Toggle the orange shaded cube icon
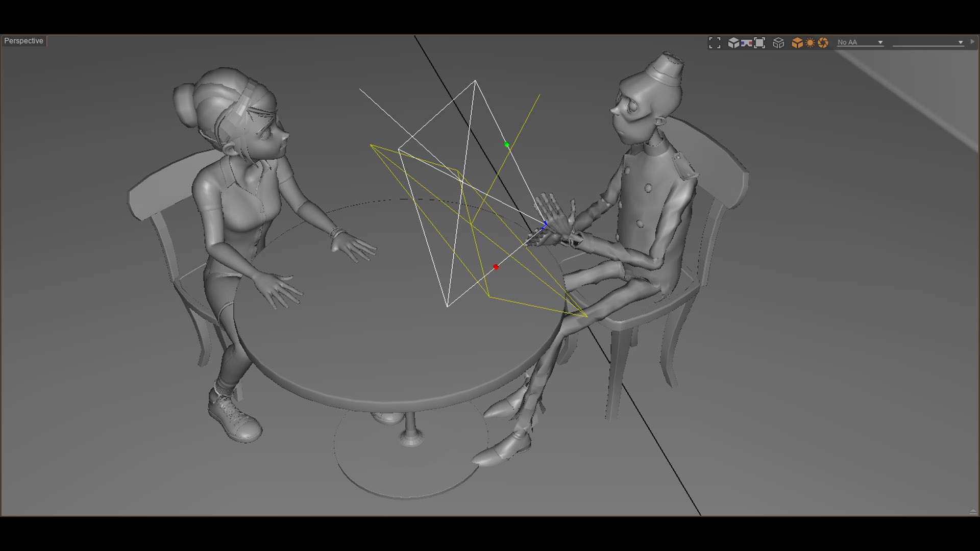Image resolution: width=980 pixels, height=551 pixels. [x=797, y=43]
